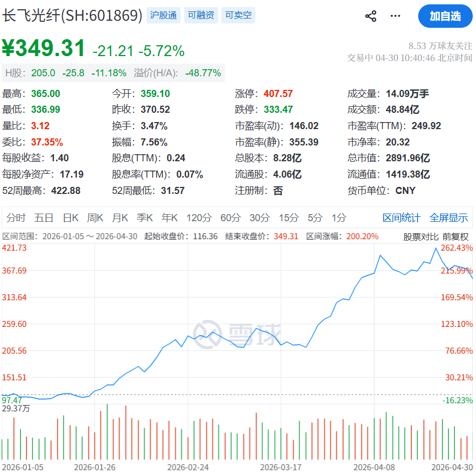Click the 最低 value 336.99

click(x=46, y=109)
